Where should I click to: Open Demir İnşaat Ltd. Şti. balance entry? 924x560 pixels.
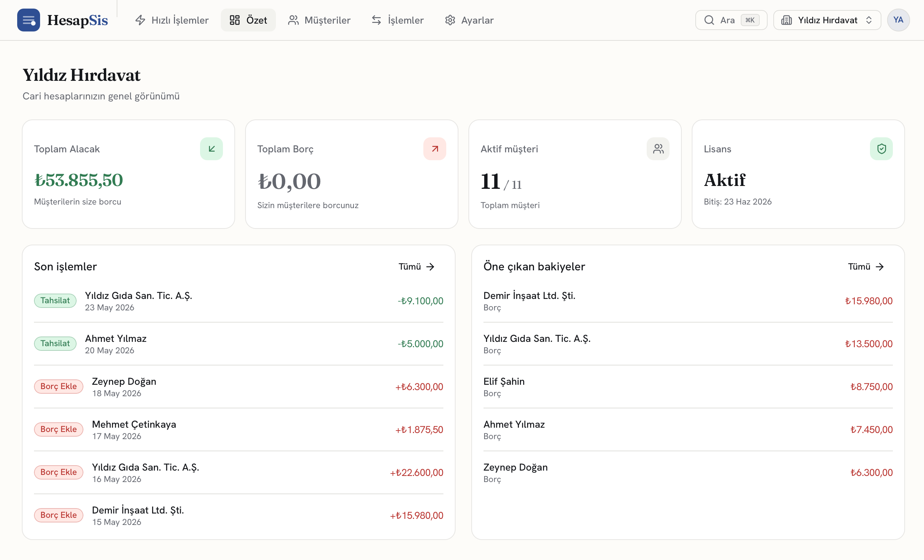coord(688,301)
